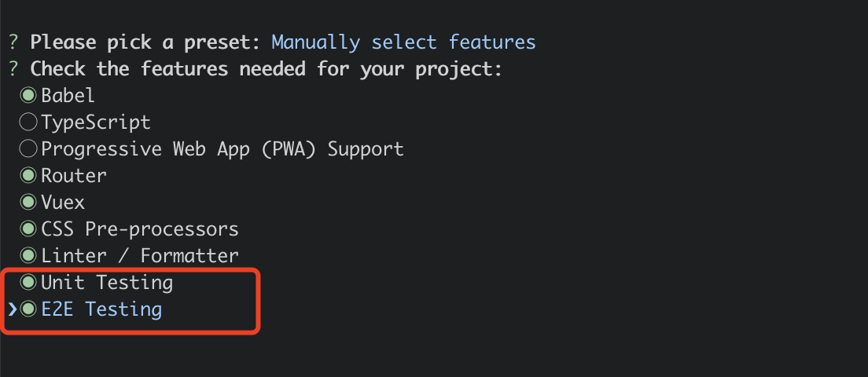The height and width of the screenshot is (377, 868).
Task: Click the 'Manually select features' answer text
Action: pyautogui.click(x=403, y=42)
